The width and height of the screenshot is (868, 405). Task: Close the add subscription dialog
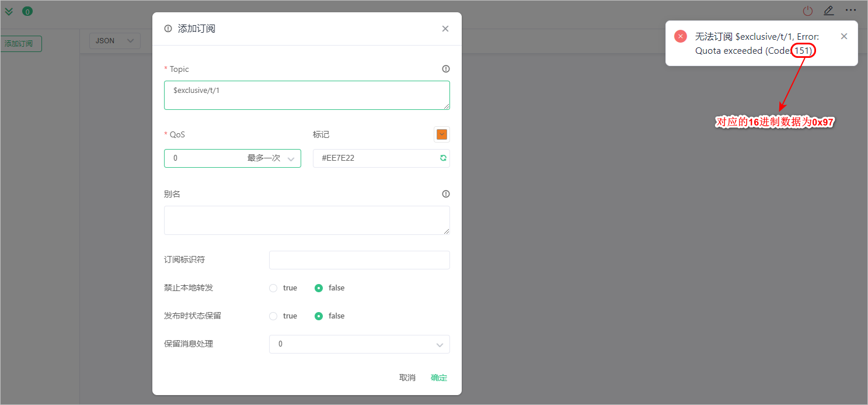(x=445, y=29)
